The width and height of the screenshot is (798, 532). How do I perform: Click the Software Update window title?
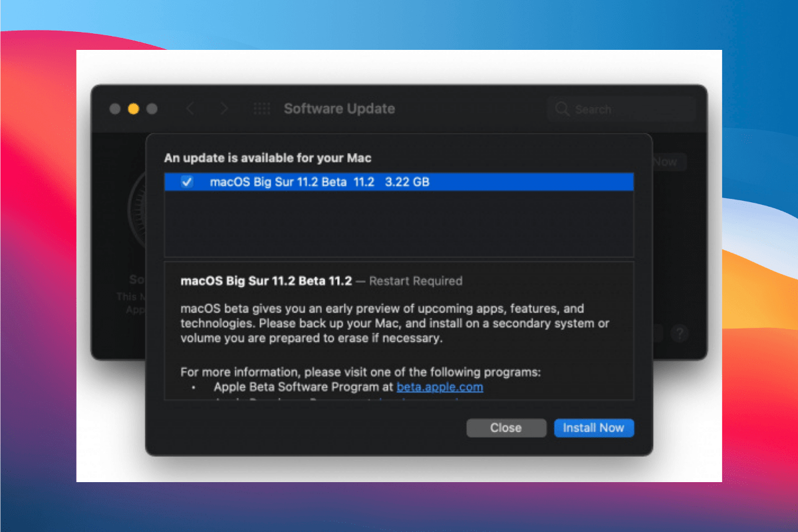coord(339,108)
